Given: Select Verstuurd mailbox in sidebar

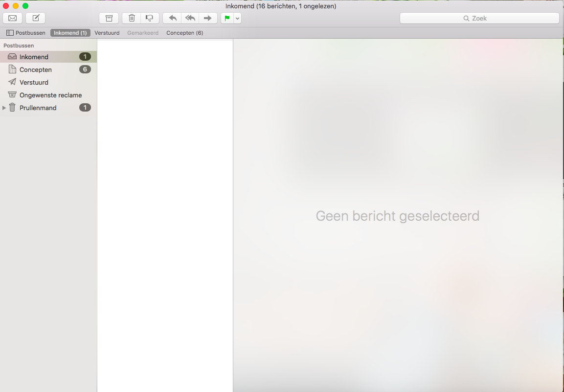Looking at the screenshot, I should (x=34, y=82).
